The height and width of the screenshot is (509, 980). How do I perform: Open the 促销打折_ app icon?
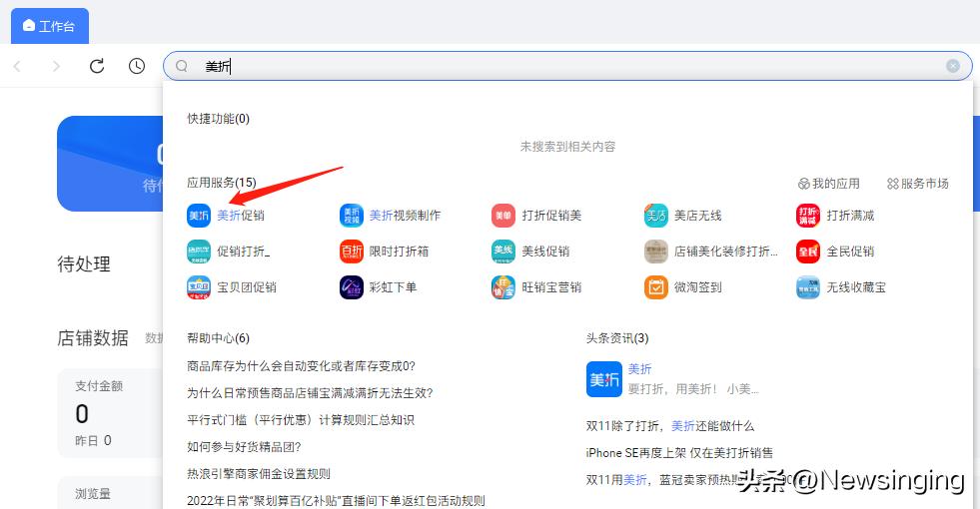(199, 252)
